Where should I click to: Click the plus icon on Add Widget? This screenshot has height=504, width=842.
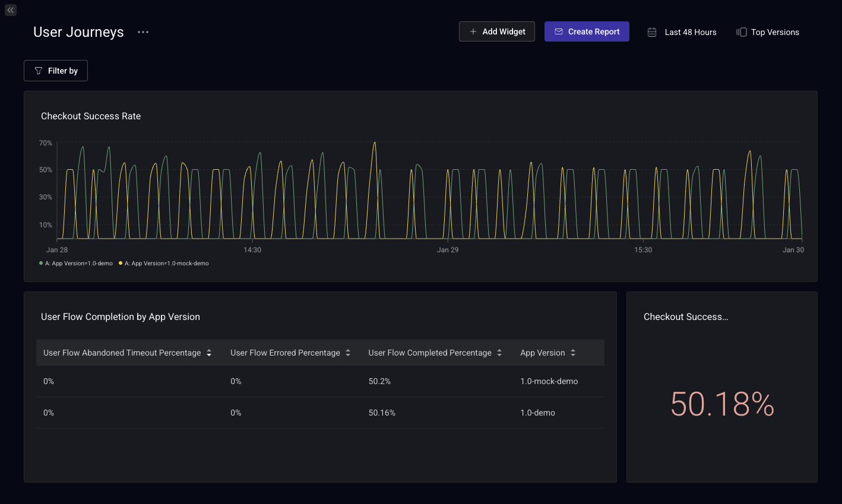(473, 31)
